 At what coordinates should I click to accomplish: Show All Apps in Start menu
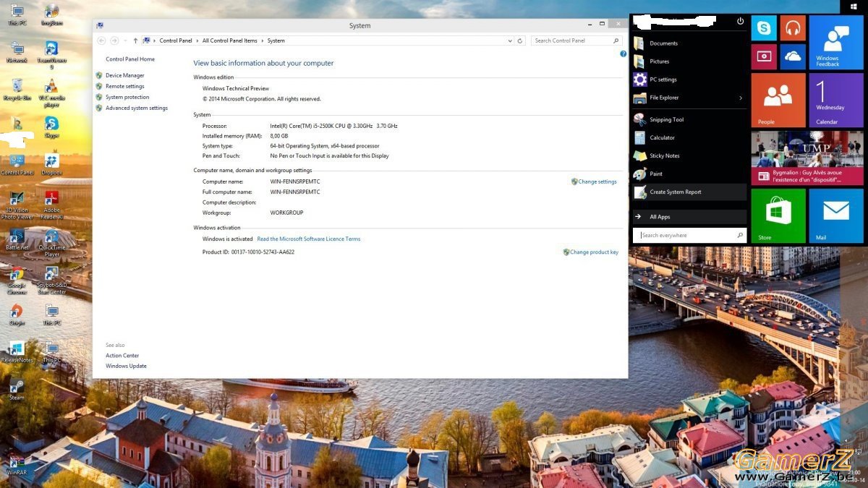tap(689, 217)
